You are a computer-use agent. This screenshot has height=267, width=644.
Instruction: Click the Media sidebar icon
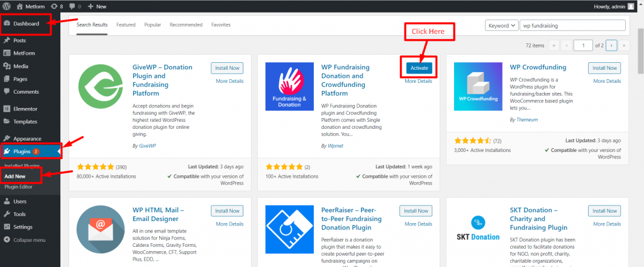coord(6,66)
